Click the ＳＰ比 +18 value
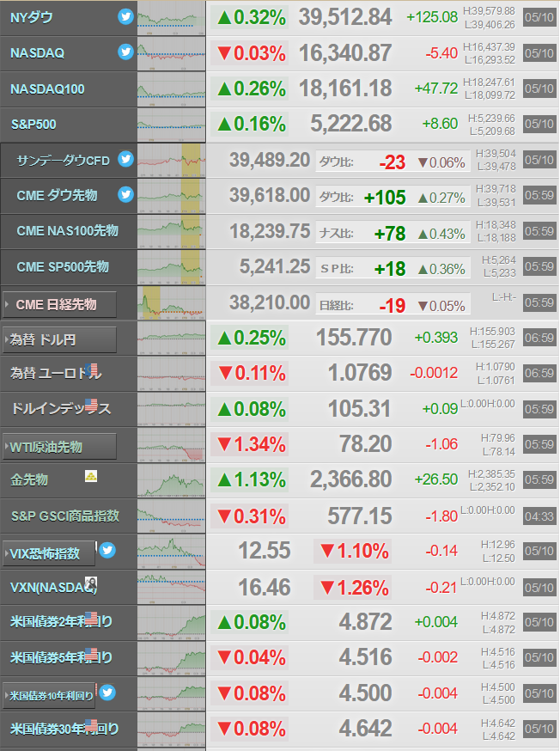Image resolution: width=560 pixels, height=751 pixels. click(x=390, y=269)
